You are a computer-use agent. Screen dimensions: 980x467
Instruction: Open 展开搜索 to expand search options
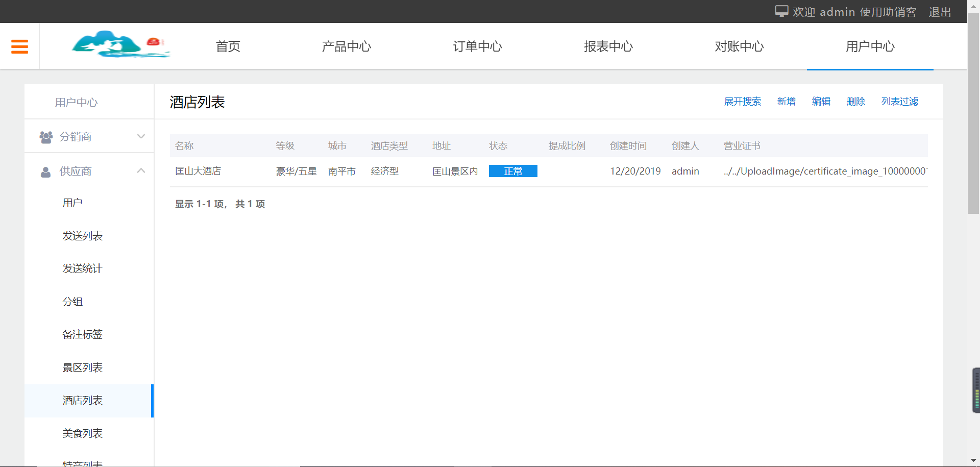(x=743, y=102)
